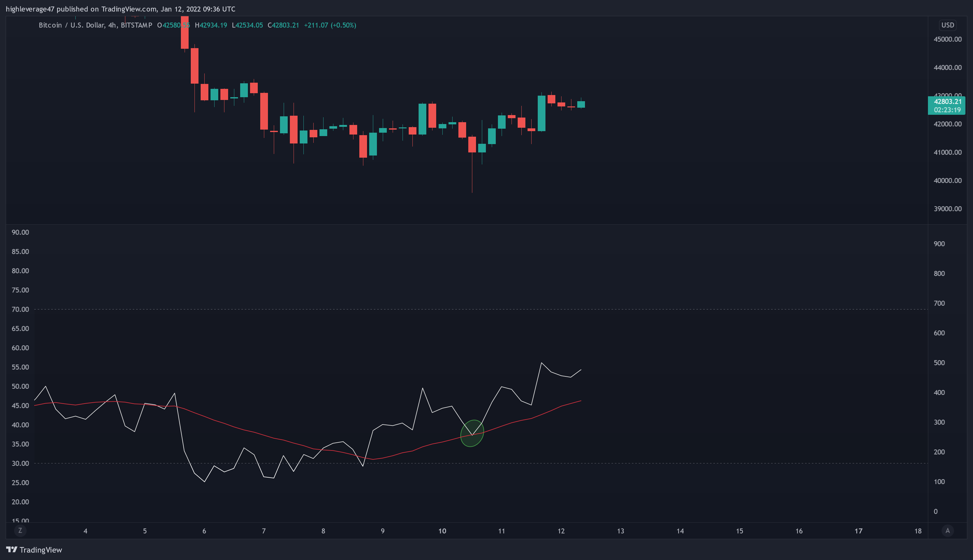Click the current price label 42803.21
The height and width of the screenshot is (560, 973).
point(948,102)
